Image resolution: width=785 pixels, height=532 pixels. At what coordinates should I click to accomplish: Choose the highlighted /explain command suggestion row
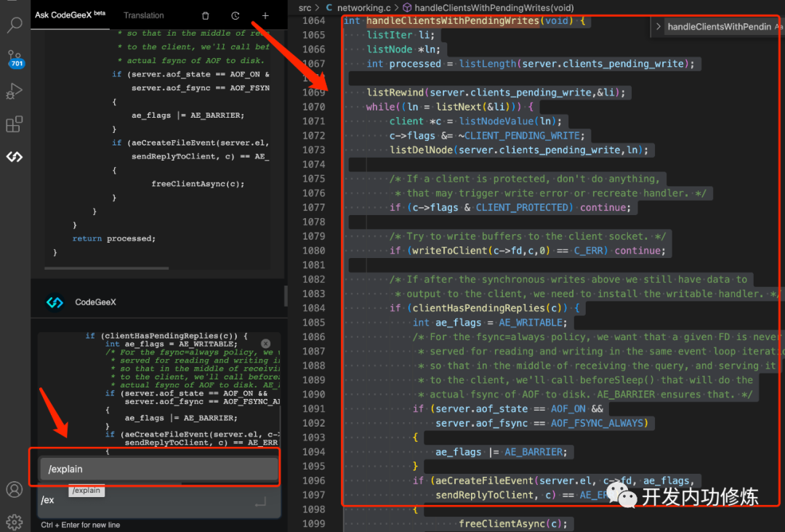click(x=159, y=469)
